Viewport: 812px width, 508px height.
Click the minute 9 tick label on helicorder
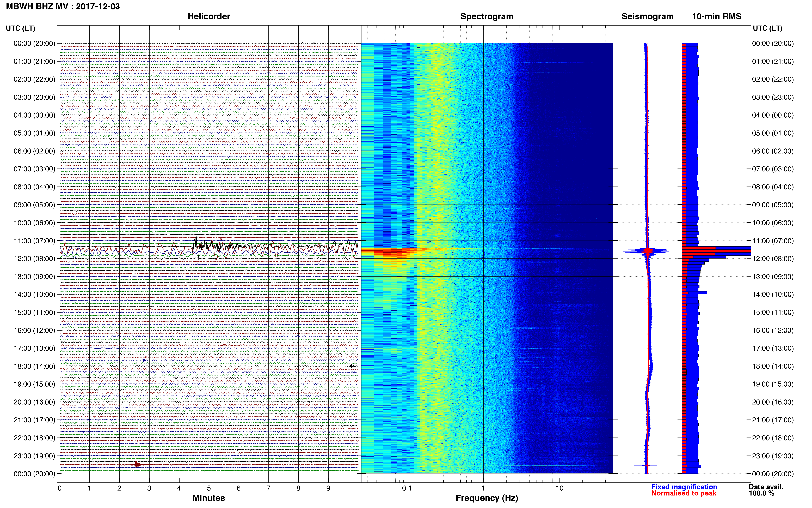point(328,488)
